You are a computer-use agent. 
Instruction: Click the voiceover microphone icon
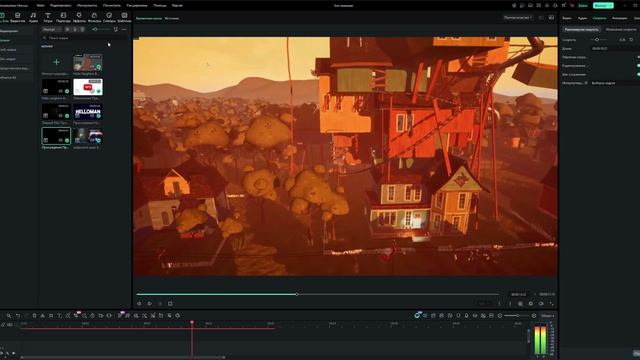[467, 316]
